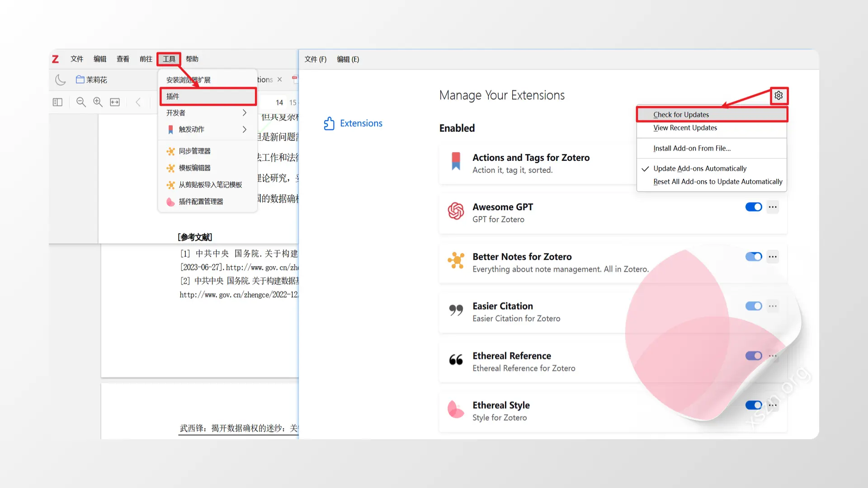Disable the Awesome GPT extension toggle
Viewport: 868px width, 488px height.
(754, 207)
